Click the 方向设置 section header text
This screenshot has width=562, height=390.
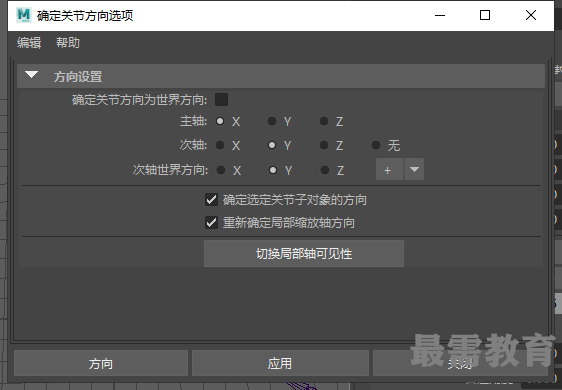78,76
